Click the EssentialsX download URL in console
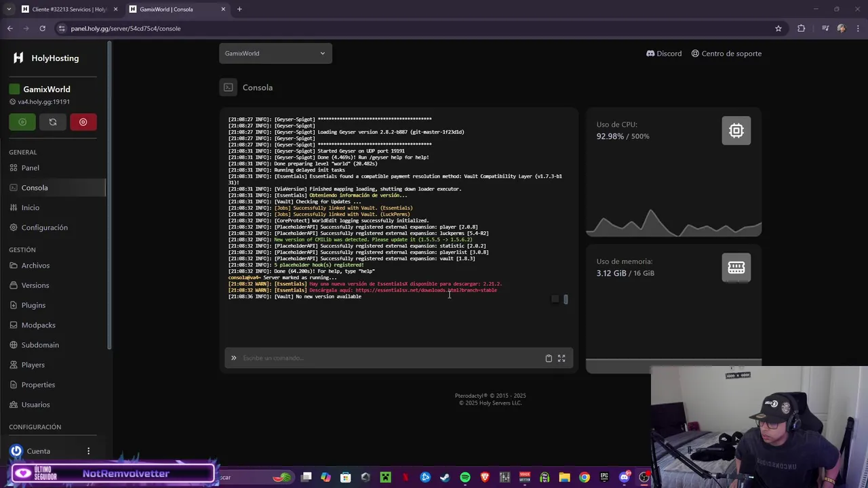Viewport: 868px width, 488px height. coord(426,290)
